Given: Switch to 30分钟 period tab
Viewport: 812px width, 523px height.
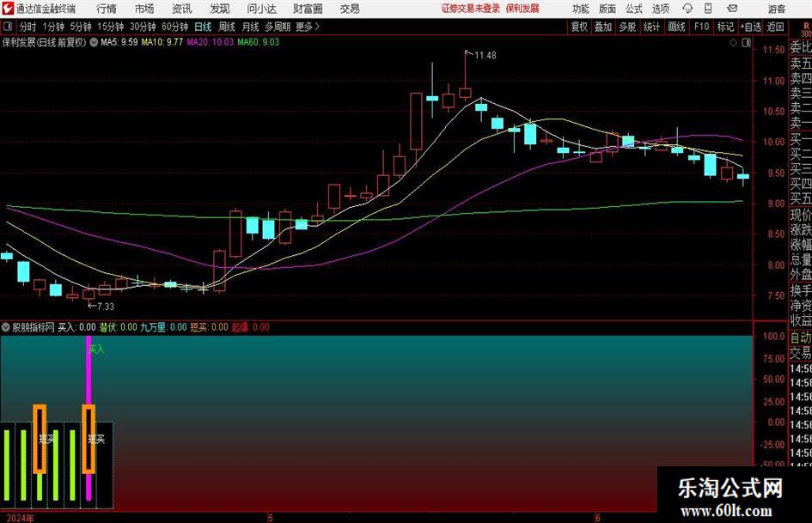Looking at the screenshot, I should tap(143, 27).
